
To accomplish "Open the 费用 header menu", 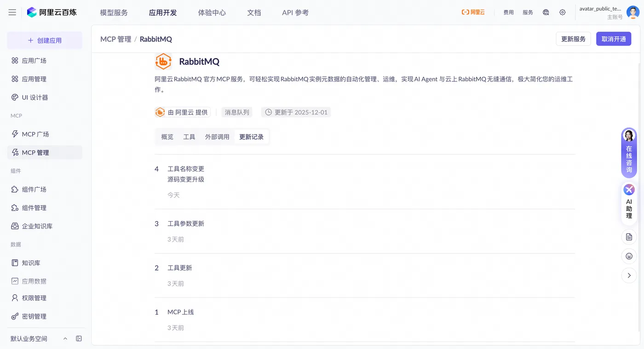I will click(x=508, y=12).
